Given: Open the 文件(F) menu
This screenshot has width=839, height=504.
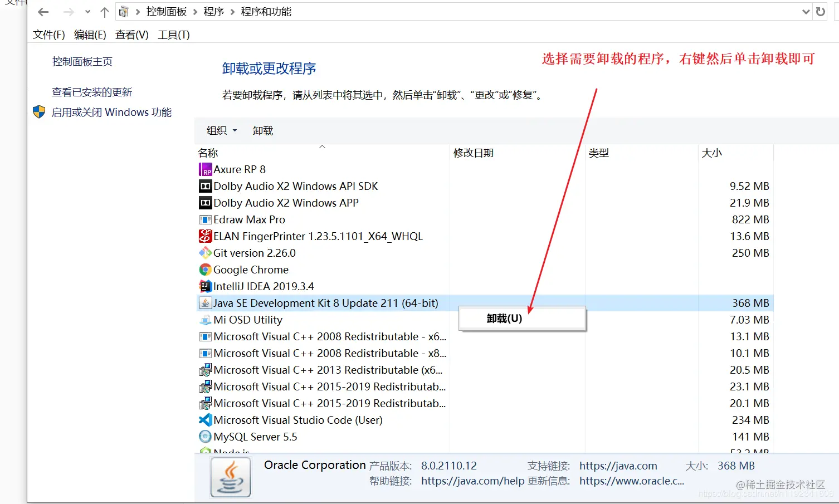Looking at the screenshot, I should pos(49,35).
